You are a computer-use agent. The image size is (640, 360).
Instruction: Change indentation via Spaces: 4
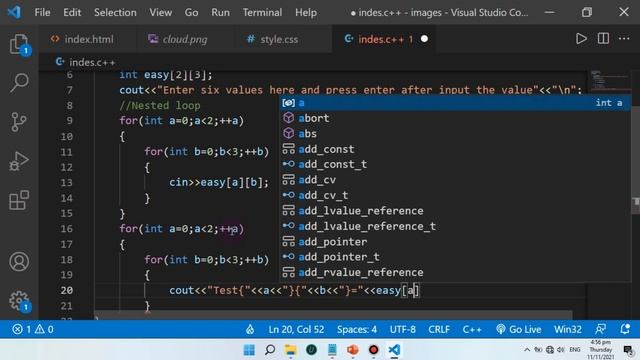[357, 329]
